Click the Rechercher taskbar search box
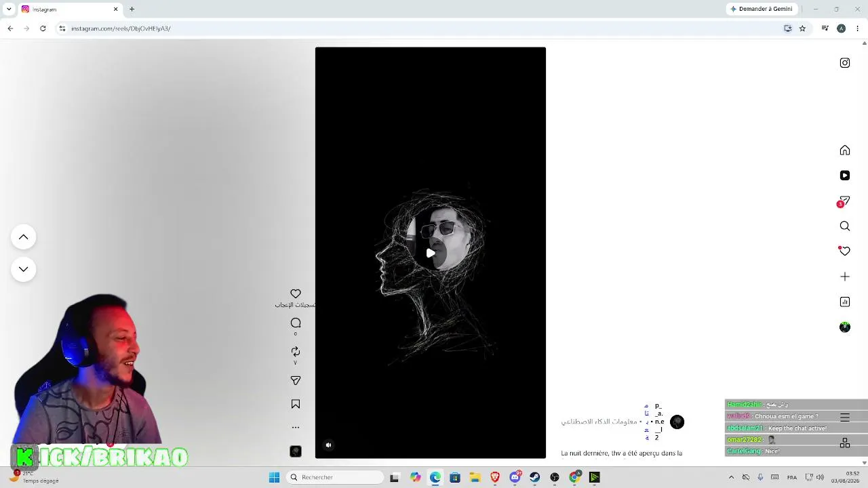The height and width of the screenshot is (488, 868). coord(336,478)
